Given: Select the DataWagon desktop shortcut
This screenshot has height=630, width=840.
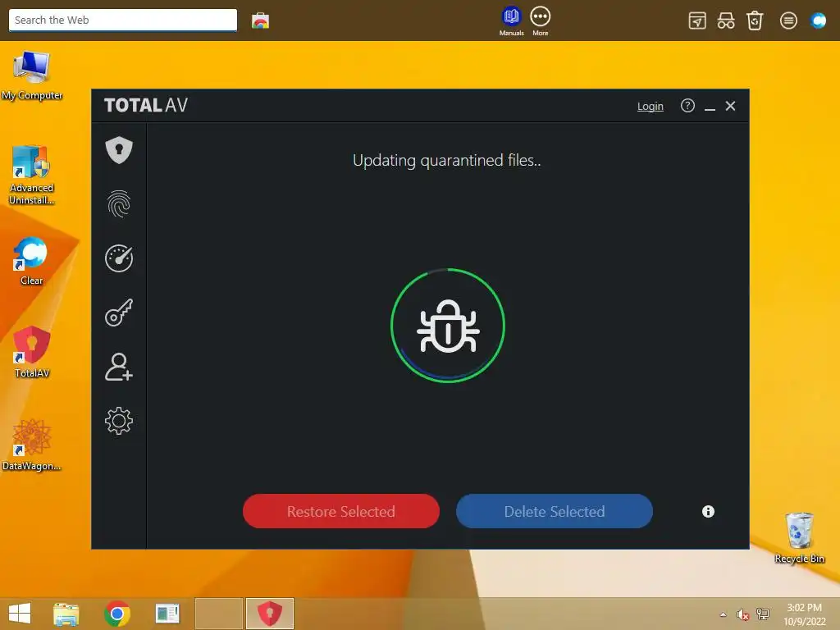Looking at the screenshot, I should pos(32,445).
